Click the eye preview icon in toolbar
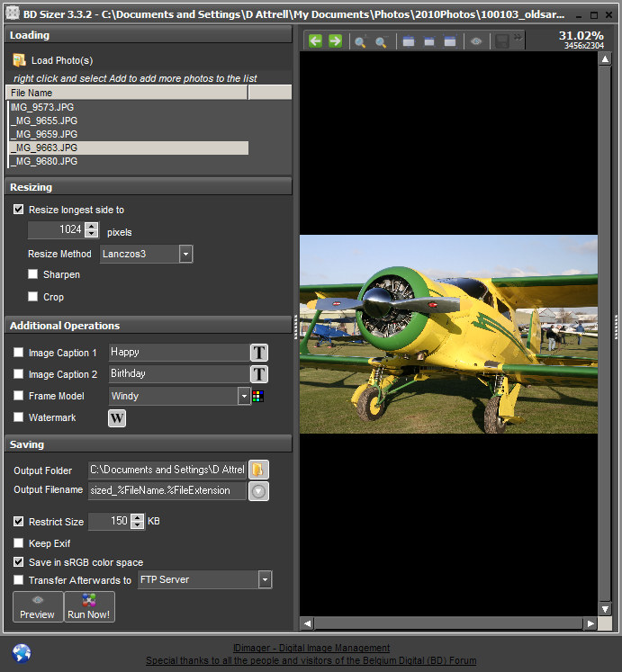The height and width of the screenshot is (672, 622). [x=476, y=41]
